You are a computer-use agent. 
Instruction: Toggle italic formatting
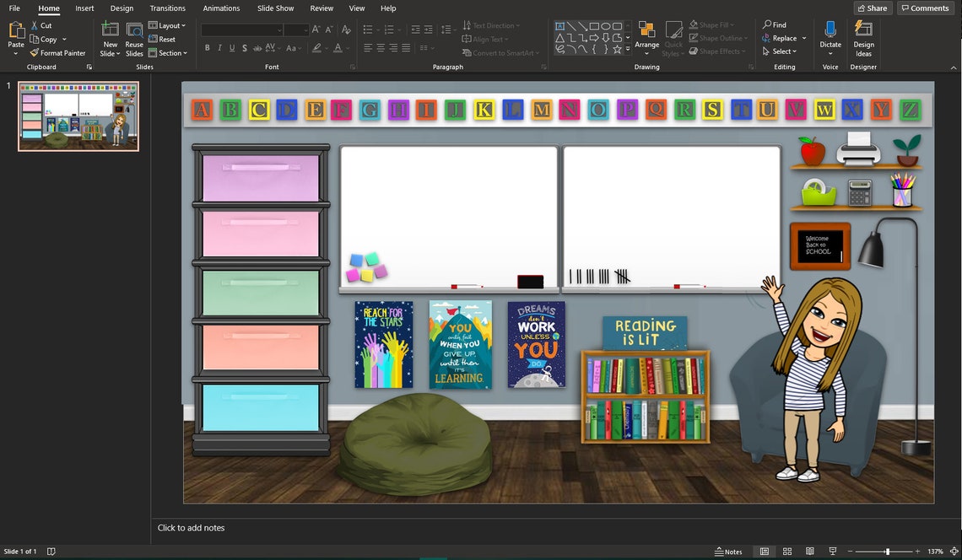pyautogui.click(x=219, y=48)
